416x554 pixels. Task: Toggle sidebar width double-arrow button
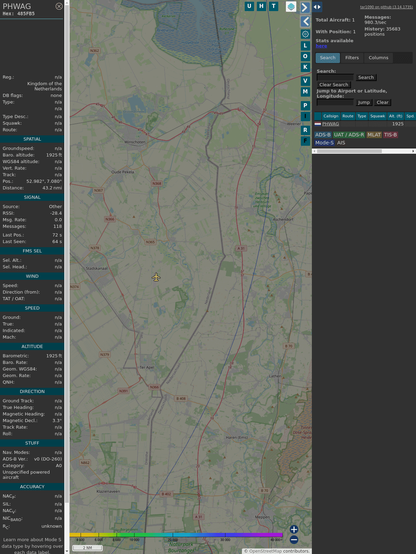pos(317,7)
